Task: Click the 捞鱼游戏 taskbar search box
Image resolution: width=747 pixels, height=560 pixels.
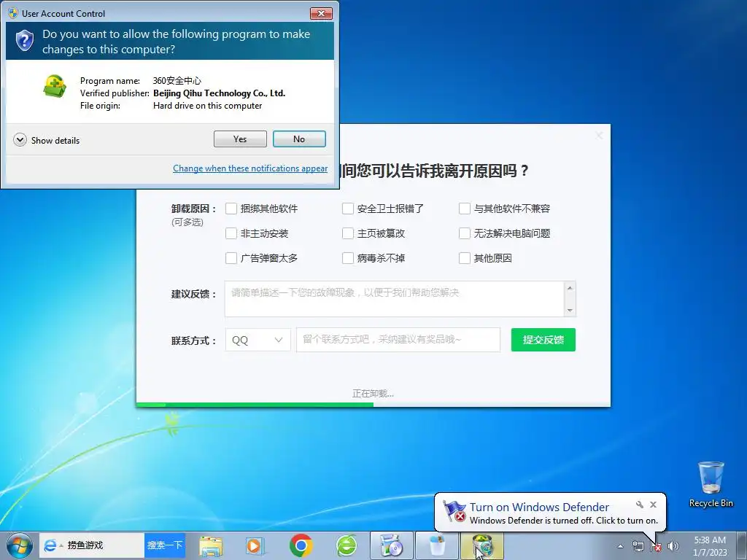Action: pos(92,545)
